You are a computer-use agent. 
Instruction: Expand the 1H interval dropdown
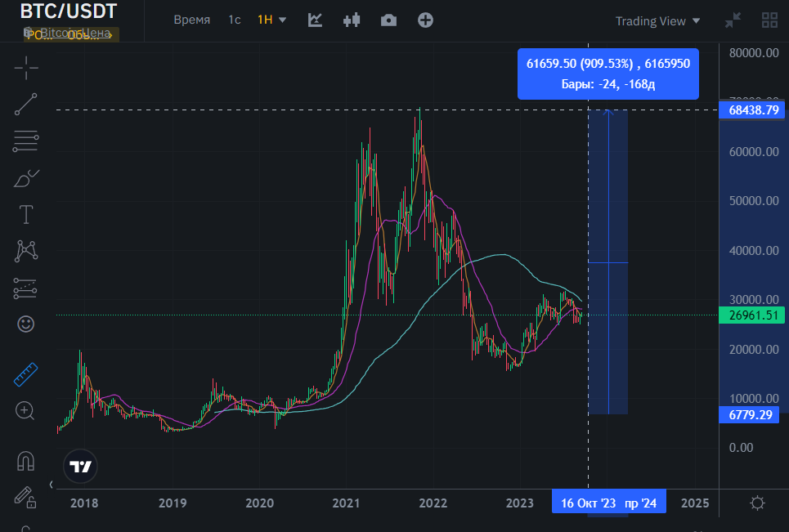pyautogui.click(x=271, y=20)
